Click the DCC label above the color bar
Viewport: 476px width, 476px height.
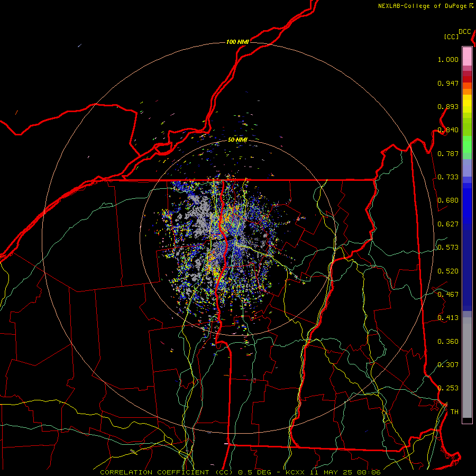(464, 31)
